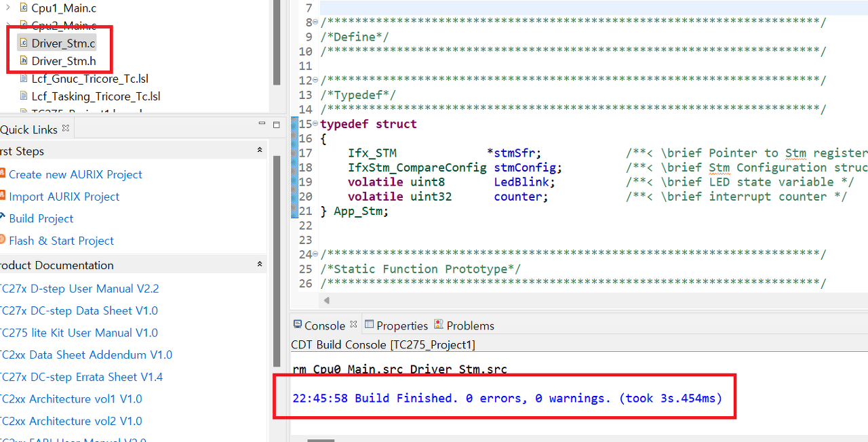Click the Driver_Stm.h header file icon
This screenshot has height=442, width=868.
[x=24, y=60]
